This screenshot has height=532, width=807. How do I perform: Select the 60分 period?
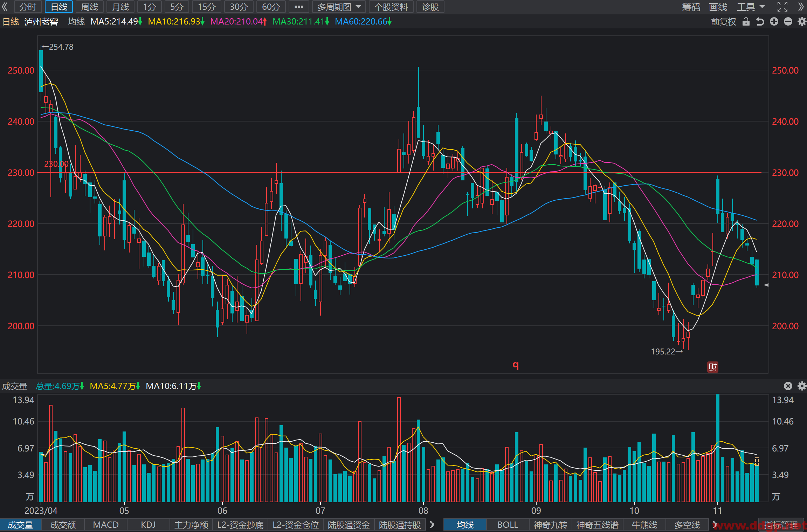click(271, 7)
